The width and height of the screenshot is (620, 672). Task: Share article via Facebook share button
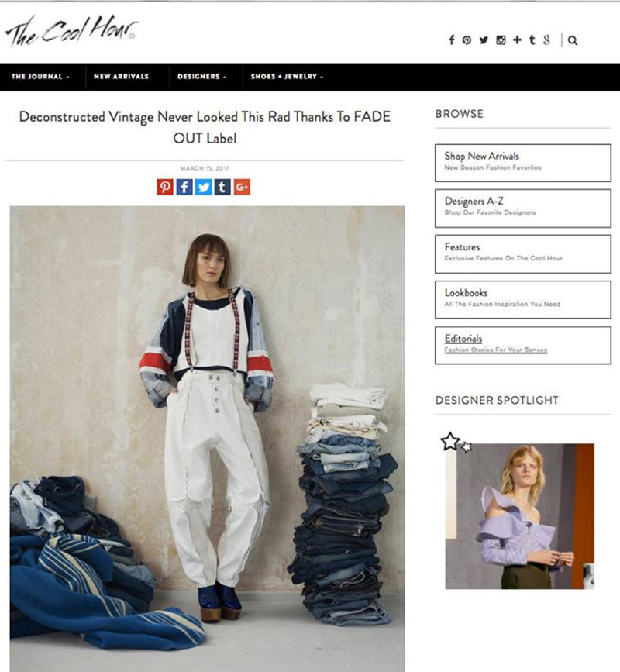pyautogui.click(x=184, y=187)
